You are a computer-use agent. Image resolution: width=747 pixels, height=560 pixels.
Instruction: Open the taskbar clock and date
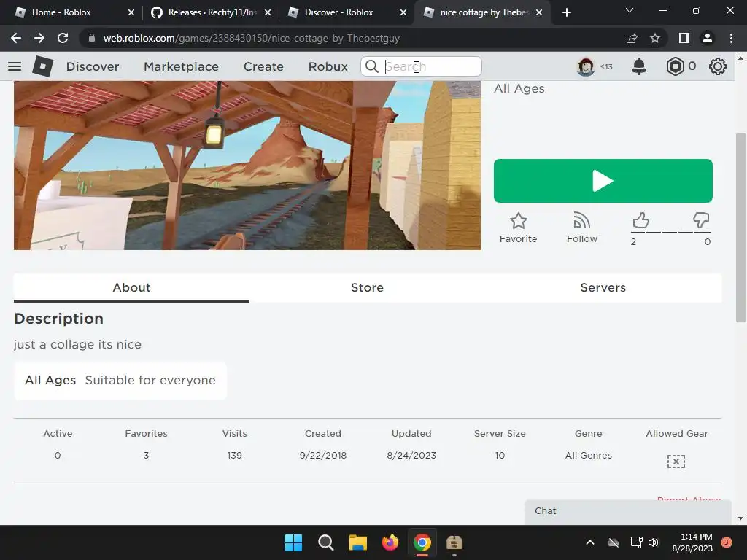coord(692,542)
